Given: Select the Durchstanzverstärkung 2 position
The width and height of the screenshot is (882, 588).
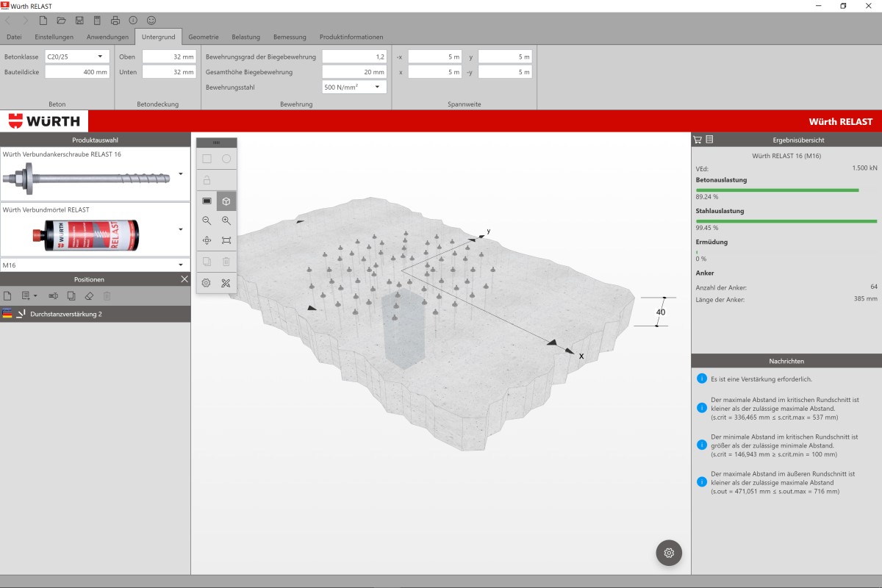Looking at the screenshot, I should click(x=96, y=314).
